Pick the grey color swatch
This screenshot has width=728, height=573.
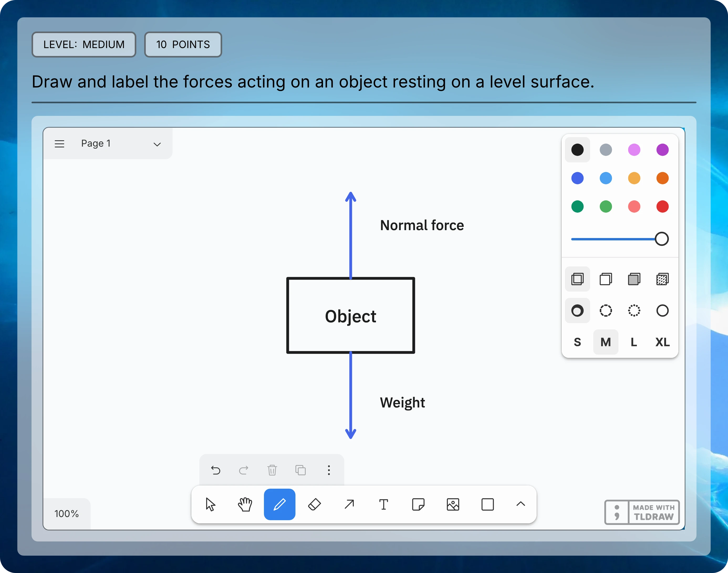pyautogui.click(x=606, y=150)
